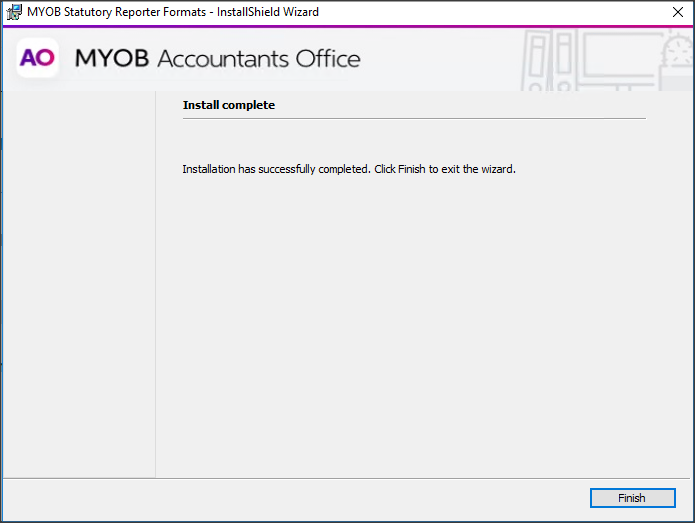Viewport: 695px width, 523px height.
Task: Click the purple AO logo
Action: tap(37, 59)
